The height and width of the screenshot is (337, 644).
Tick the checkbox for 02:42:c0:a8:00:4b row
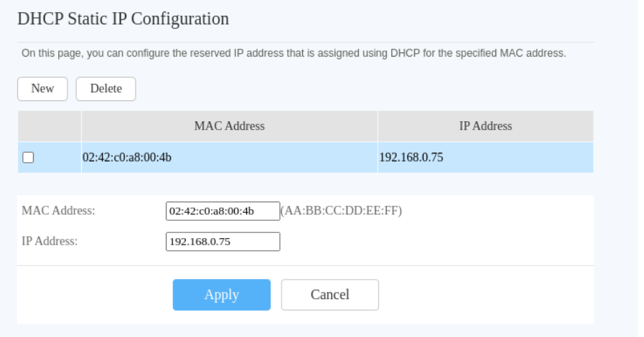coord(28,158)
